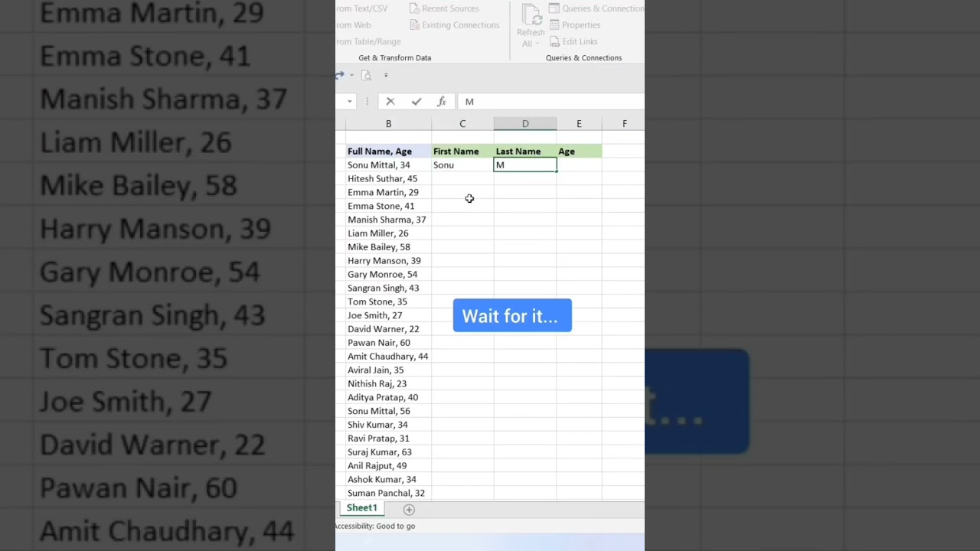Image resolution: width=980 pixels, height=551 pixels.
Task: Click the First Name header cell
Action: (x=462, y=152)
